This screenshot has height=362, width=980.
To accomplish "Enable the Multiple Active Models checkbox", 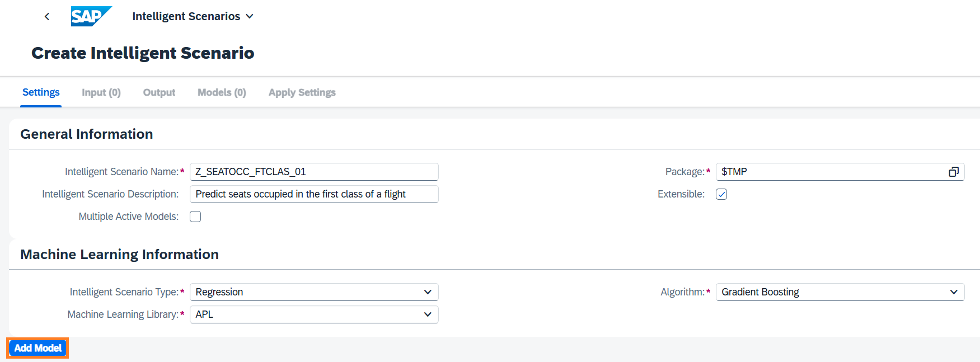I will (195, 217).
